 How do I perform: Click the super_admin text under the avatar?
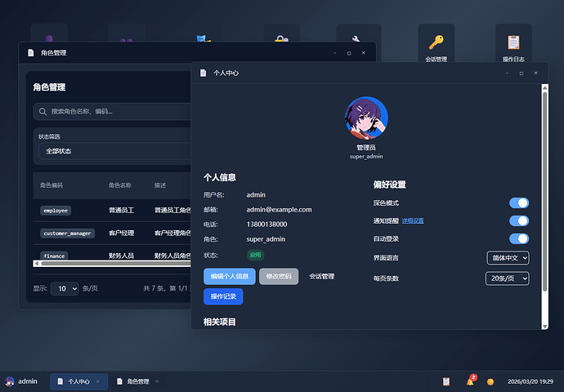(x=366, y=156)
